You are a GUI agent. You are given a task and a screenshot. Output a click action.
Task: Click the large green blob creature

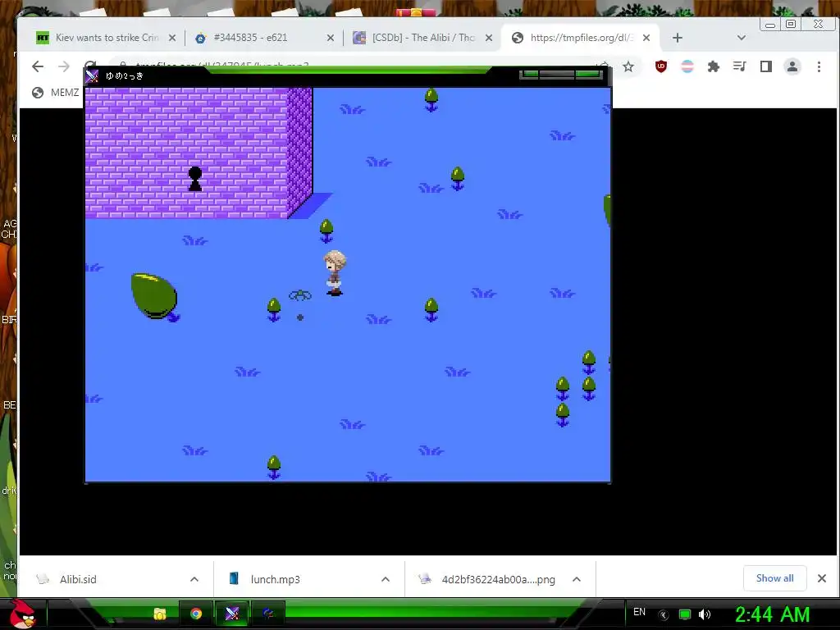point(155,296)
